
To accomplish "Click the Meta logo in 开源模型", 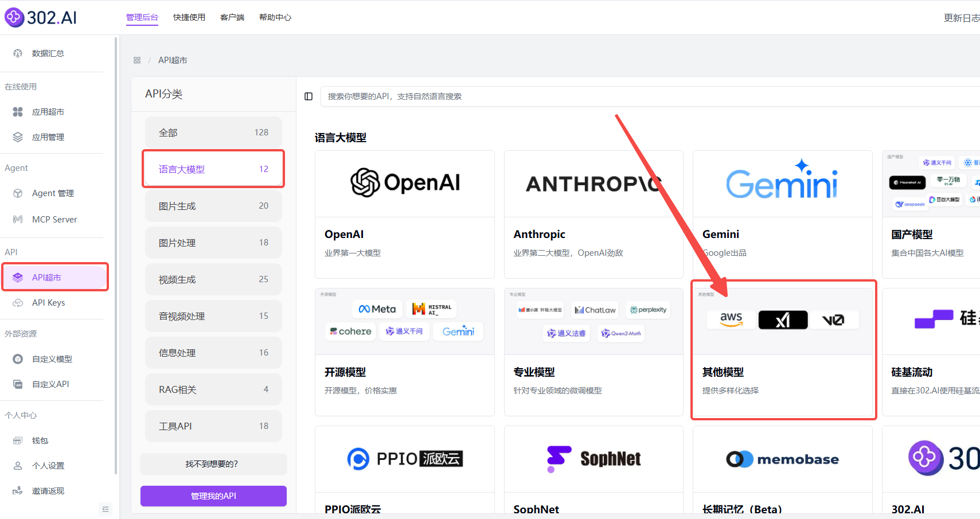I will pyautogui.click(x=377, y=309).
